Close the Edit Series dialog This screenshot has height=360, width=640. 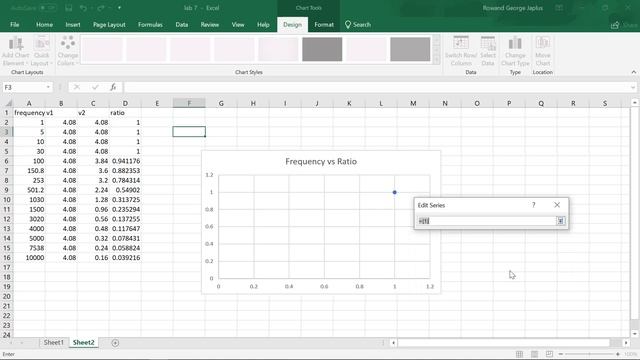557,205
